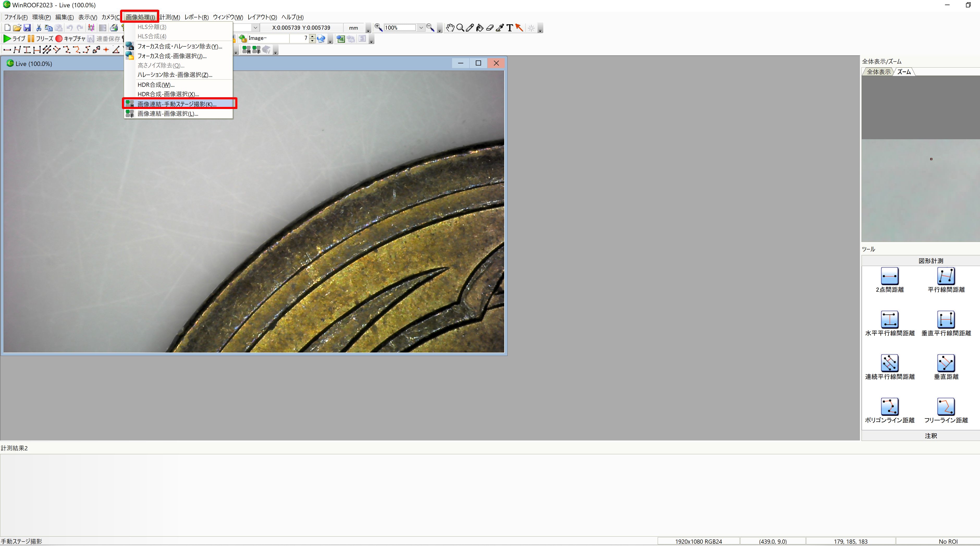This screenshot has height=546, width=980.
Task: Click the zoom out magnifier icon
Action: [x=430, y=27]
